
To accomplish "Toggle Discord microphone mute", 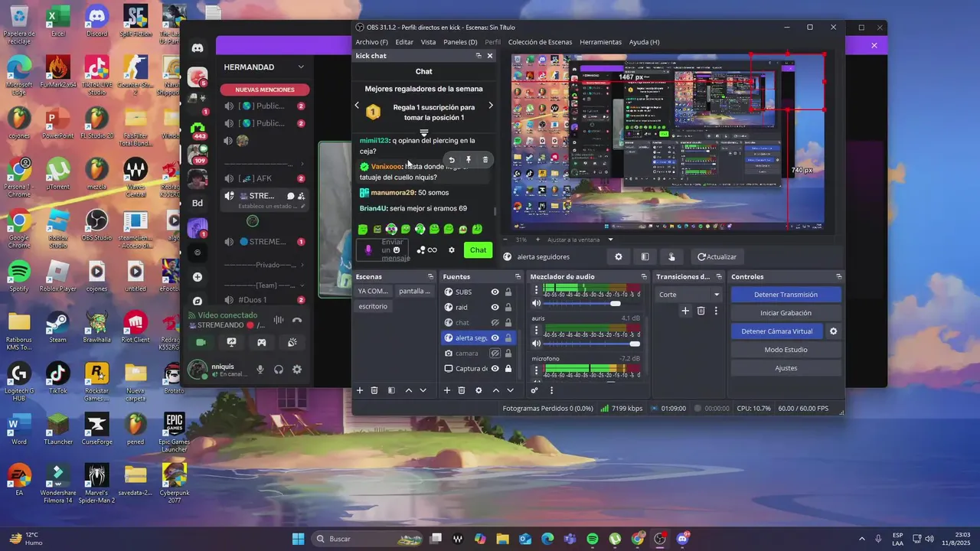I will 260,370.
